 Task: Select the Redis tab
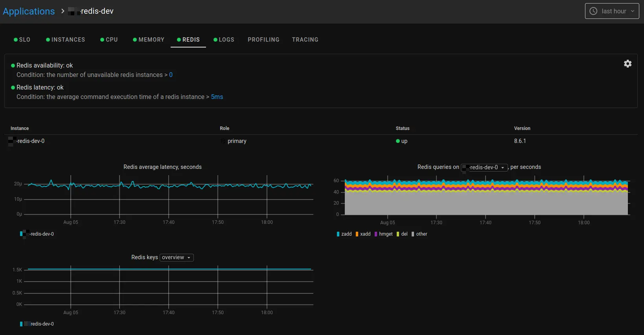(x=188, y=40)
